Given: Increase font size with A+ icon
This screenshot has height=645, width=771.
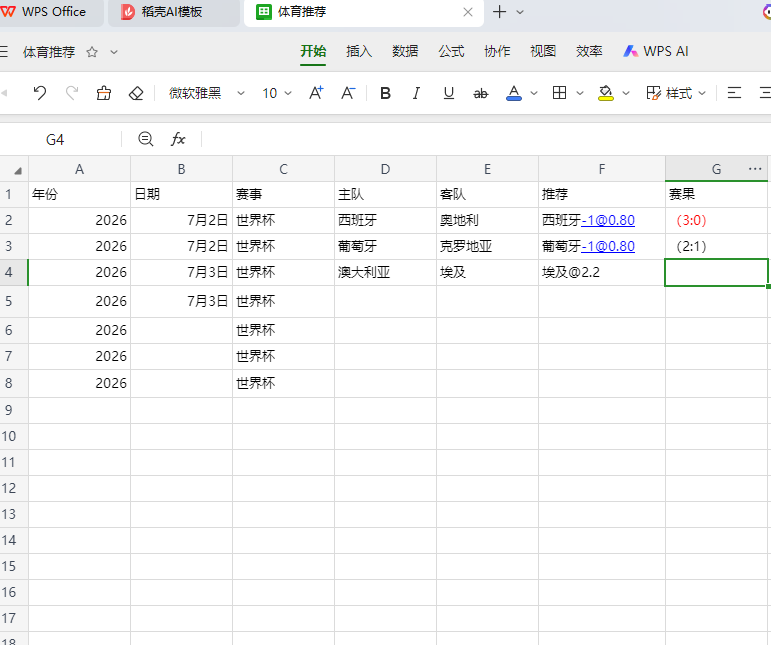Looking at the screenshot, I should (x=316, y=92).
